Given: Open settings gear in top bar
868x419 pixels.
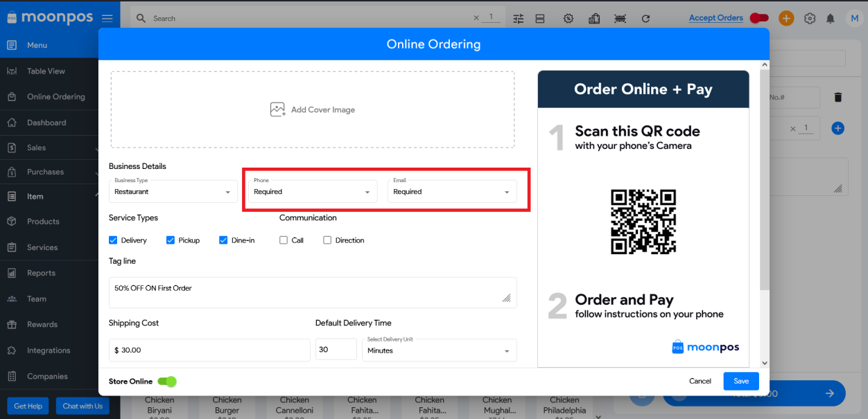Looking at the screenshot, I should tap(809, 19).
